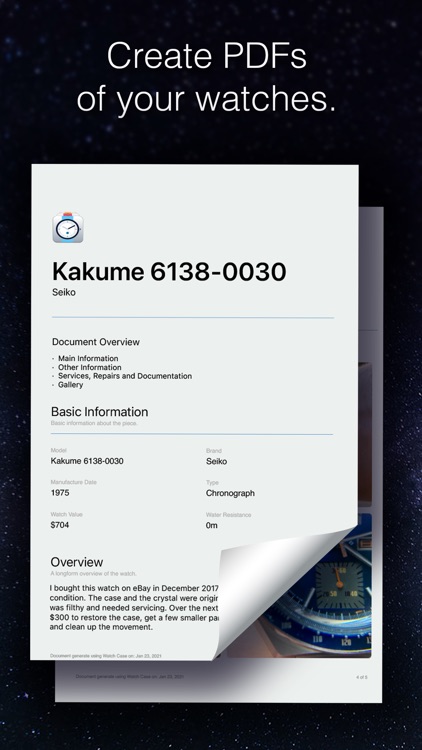
Task: Select the 'Main Information' list entry
Action: coord(88,358)
